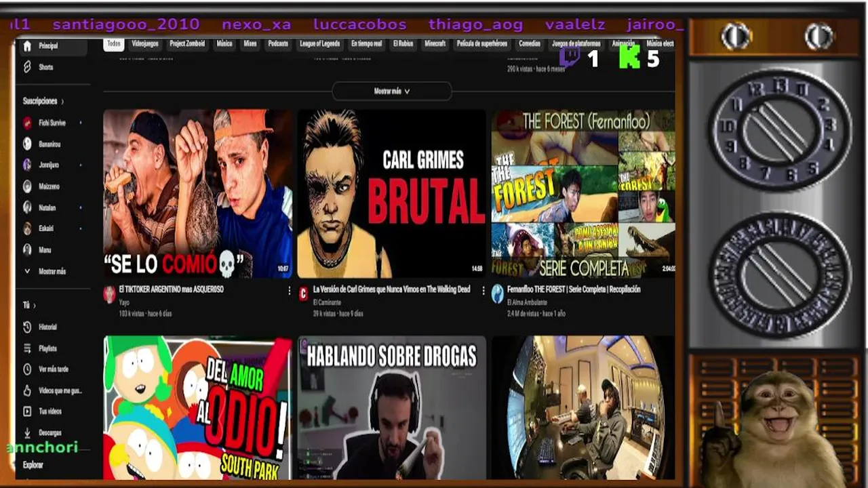Open Yayo channel avatar below TikToker video
This screenshot has width=868, height=488.
[x=109, y=293]
